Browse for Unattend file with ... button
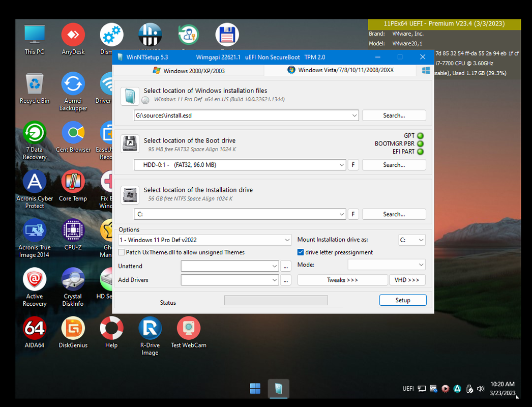 [286, 267]
